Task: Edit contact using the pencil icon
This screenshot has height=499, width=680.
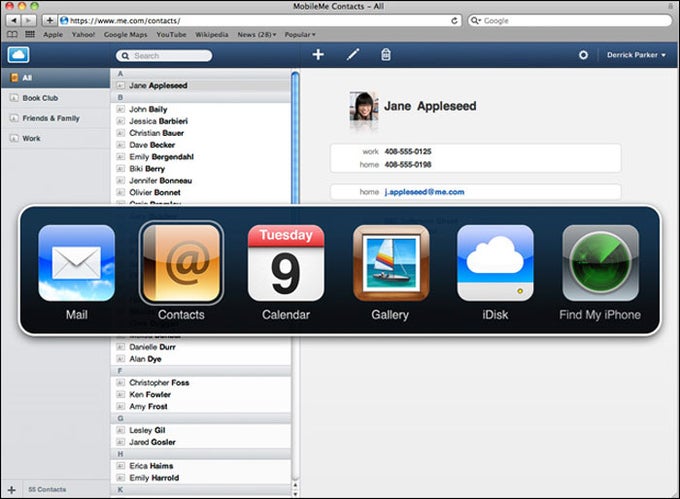Action: [x=353, y=55]
